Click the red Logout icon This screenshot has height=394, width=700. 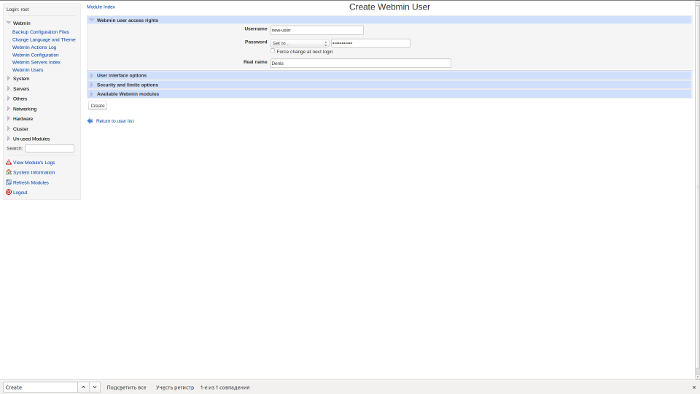(8, 192)
